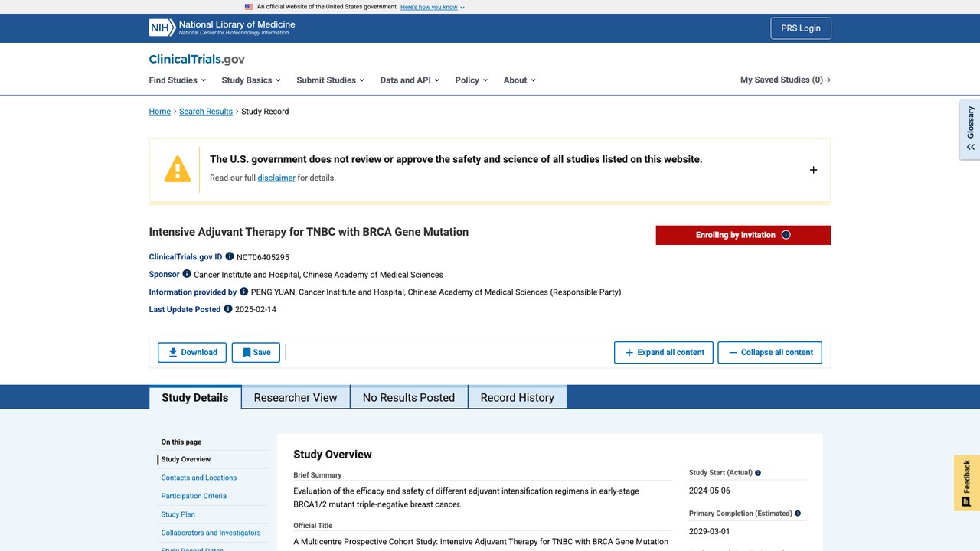Click the Enrolling by invitation status badge
Image resolution: width=980 pixels, height=551 pixels.
click(x=743, y=235)
